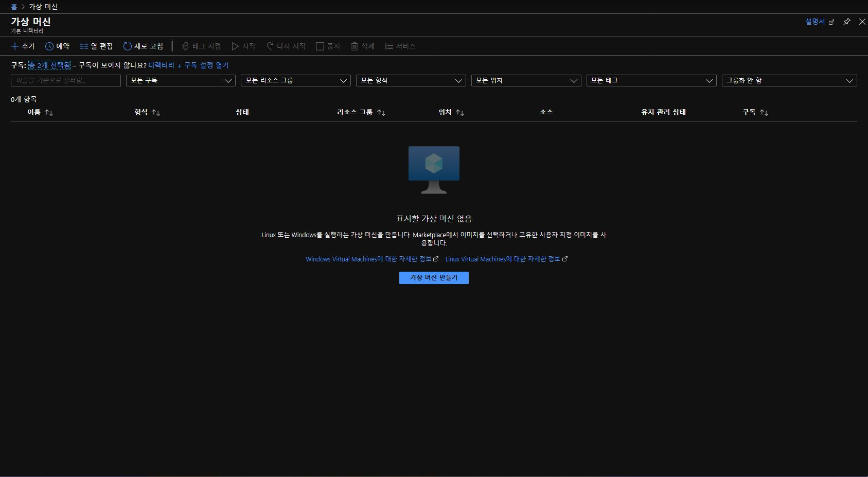
Task: Expand 모든 리소스 그룹 dropdown
Action: point(296,80)
